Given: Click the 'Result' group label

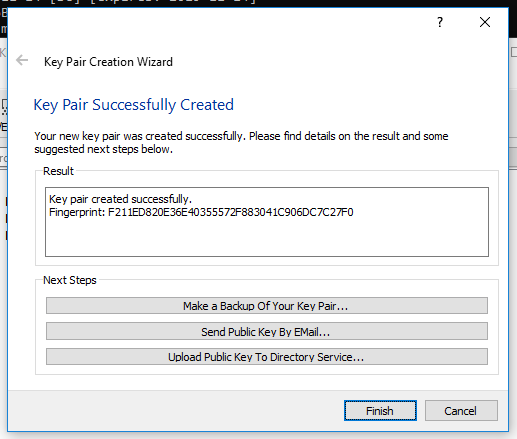Looking at the screenshot, I should [58, 171].
